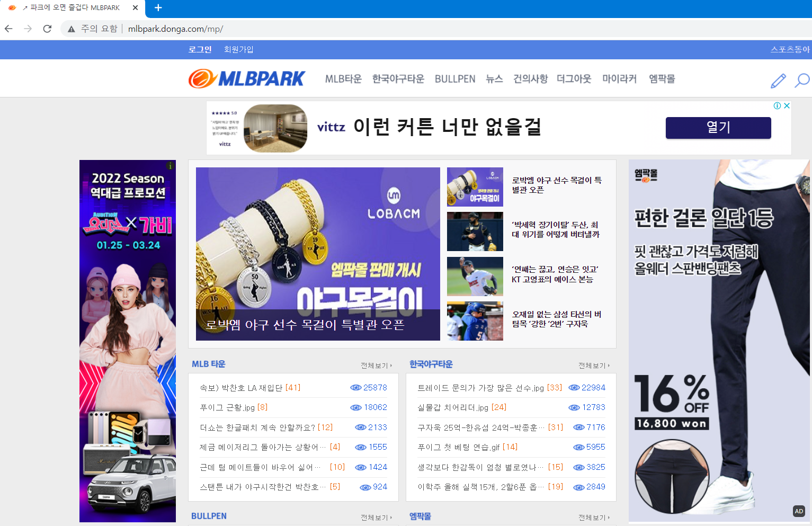This screenshot has height=526, width=812.
Task: Open the 한국야구타운 menu
Action: pyautogui.click(x=398, y=79)
